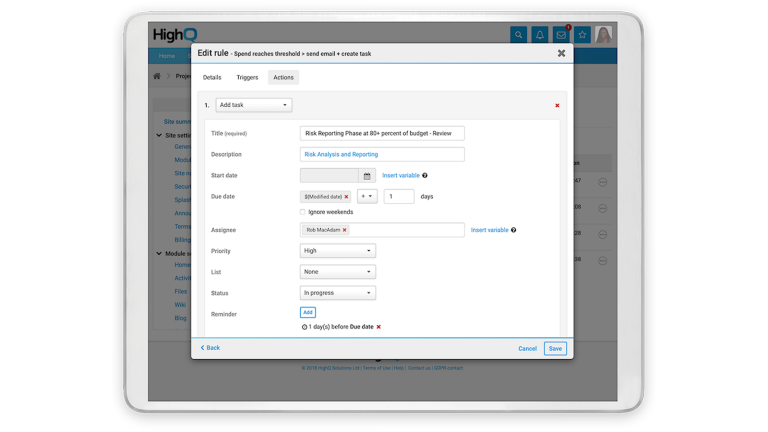Click the Title text field
The height and width of the screenshot is (432, 768).
pos(382,133)
